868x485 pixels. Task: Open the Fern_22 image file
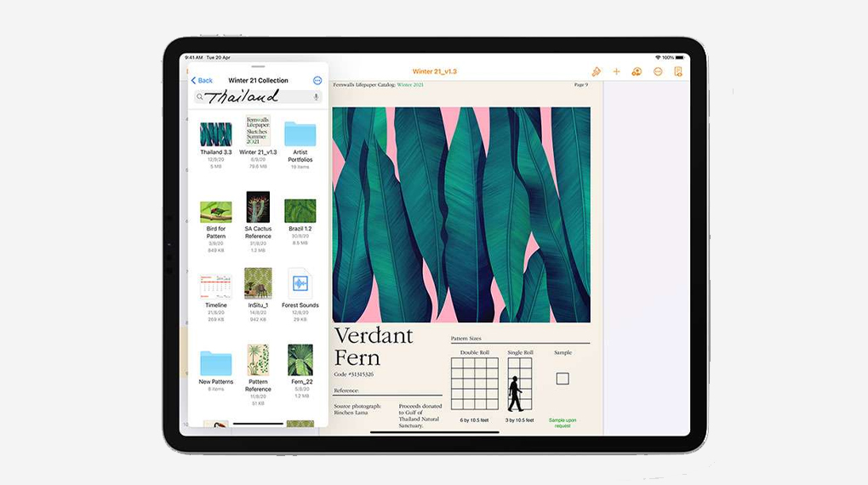(300, 360)
